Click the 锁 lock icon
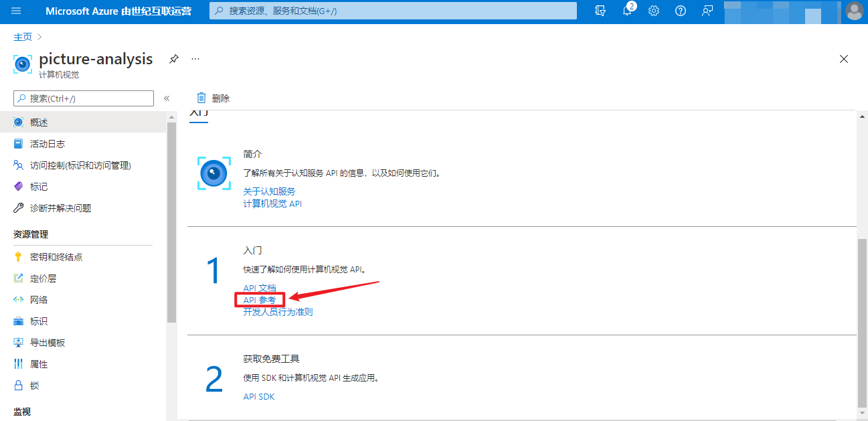The image size is (868, 421). (x=19, y=386)
